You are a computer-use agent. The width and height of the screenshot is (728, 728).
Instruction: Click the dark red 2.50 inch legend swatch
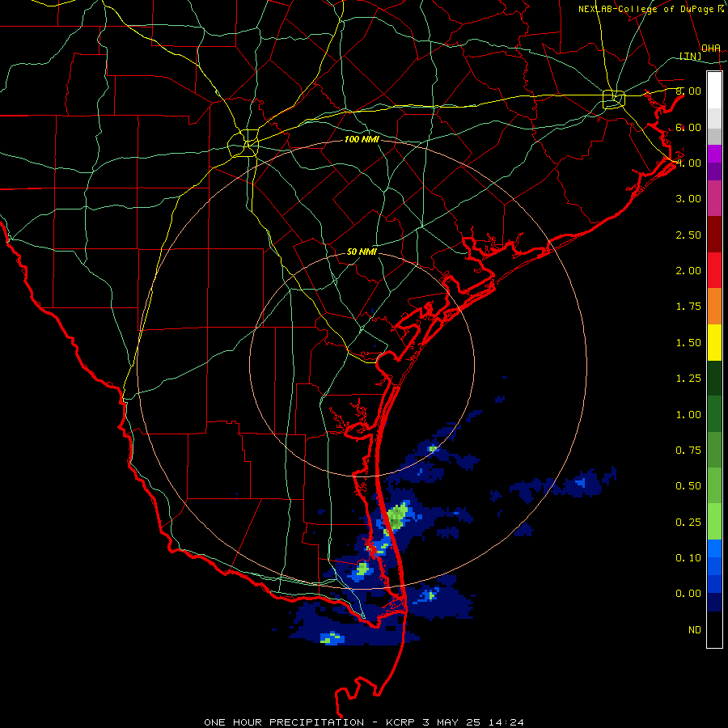click(x=714, y=235)
